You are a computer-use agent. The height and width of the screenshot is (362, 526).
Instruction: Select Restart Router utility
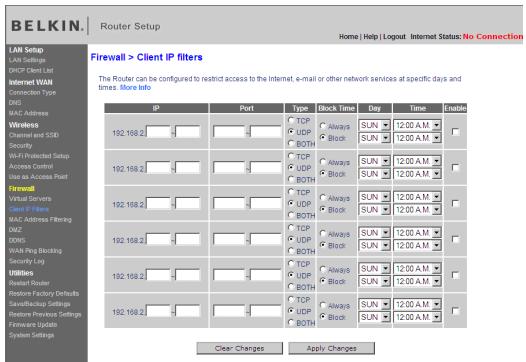[x=29, y=283]
